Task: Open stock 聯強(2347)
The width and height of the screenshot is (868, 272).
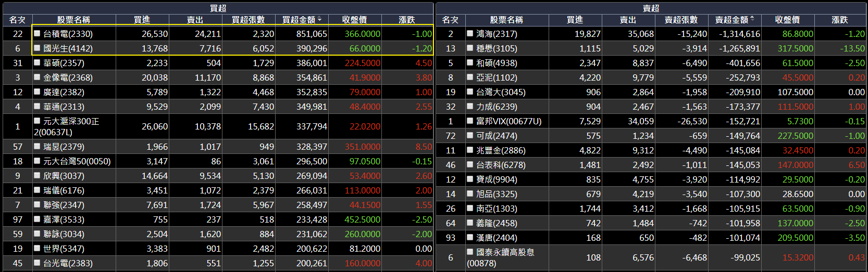Action: (64, 205)
